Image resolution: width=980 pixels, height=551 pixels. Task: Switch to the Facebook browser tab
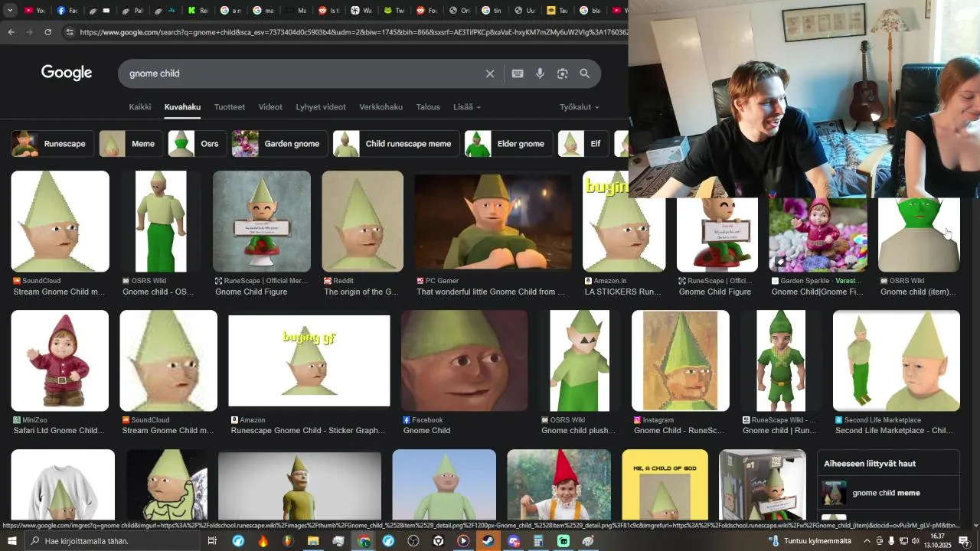(x=66, y=11)
